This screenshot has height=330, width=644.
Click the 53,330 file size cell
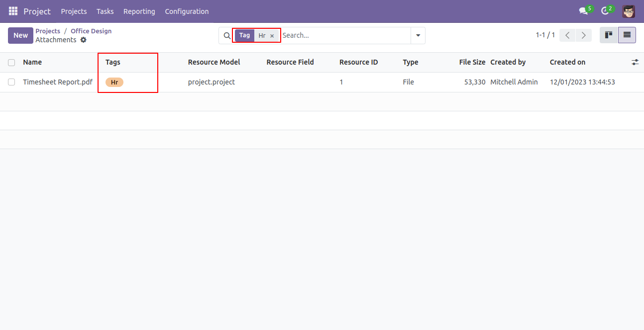(475, 82)
